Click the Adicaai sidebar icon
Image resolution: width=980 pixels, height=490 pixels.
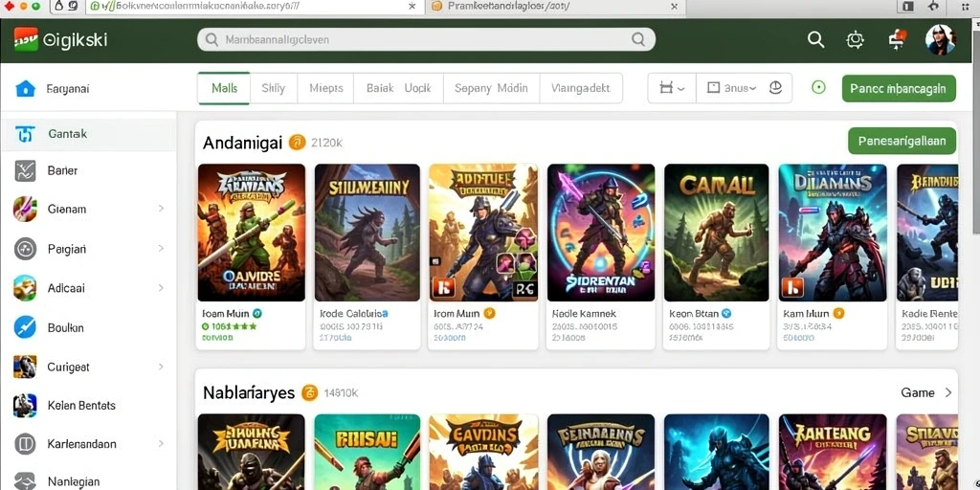tap(25, 288)
